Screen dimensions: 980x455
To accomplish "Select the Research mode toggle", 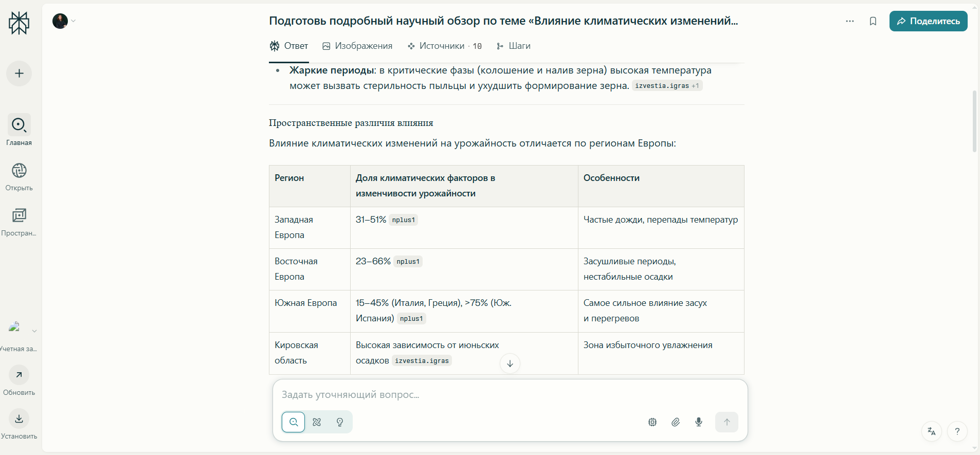I will tap(317, 422).
